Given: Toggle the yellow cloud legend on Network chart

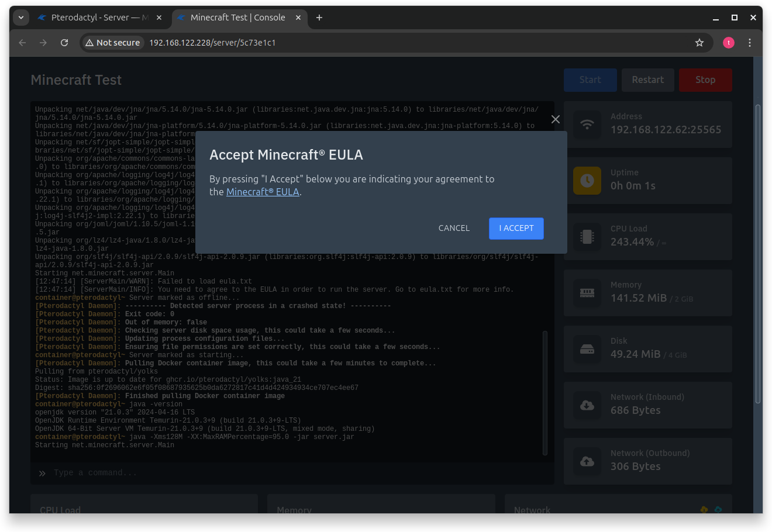Looking at the screenshot, I should click(704, 510).
